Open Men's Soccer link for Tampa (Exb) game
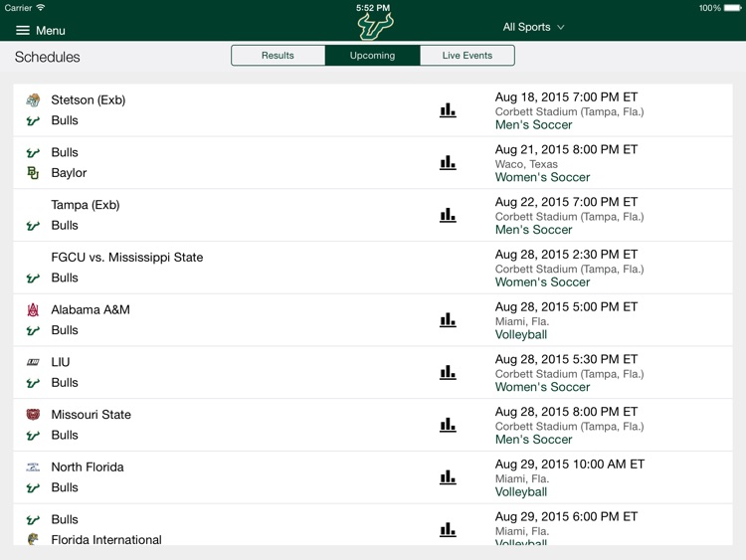The image size is (746, 560). (533, 230)
